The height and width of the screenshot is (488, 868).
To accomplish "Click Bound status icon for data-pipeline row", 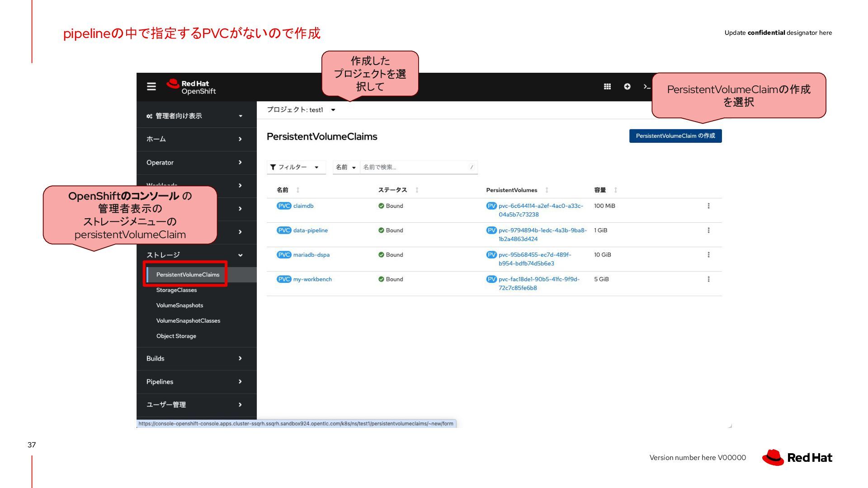I will [x=381, y=230].
